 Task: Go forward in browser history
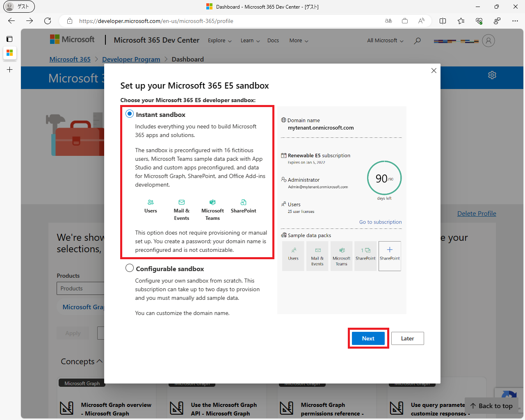click(30, 21)
